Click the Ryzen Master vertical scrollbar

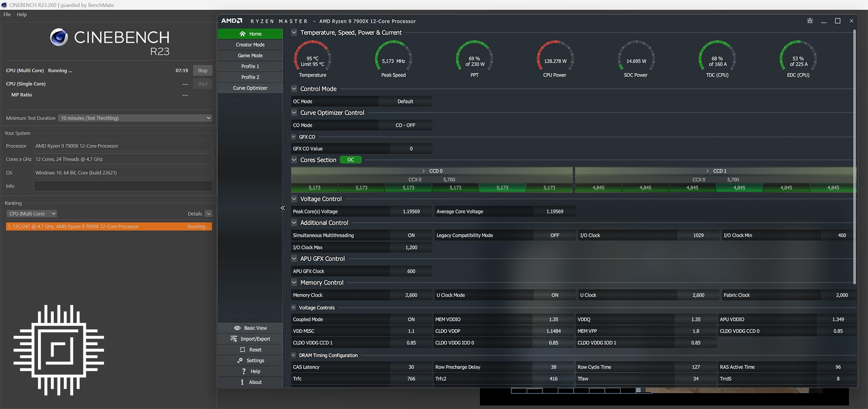[854, 157]
